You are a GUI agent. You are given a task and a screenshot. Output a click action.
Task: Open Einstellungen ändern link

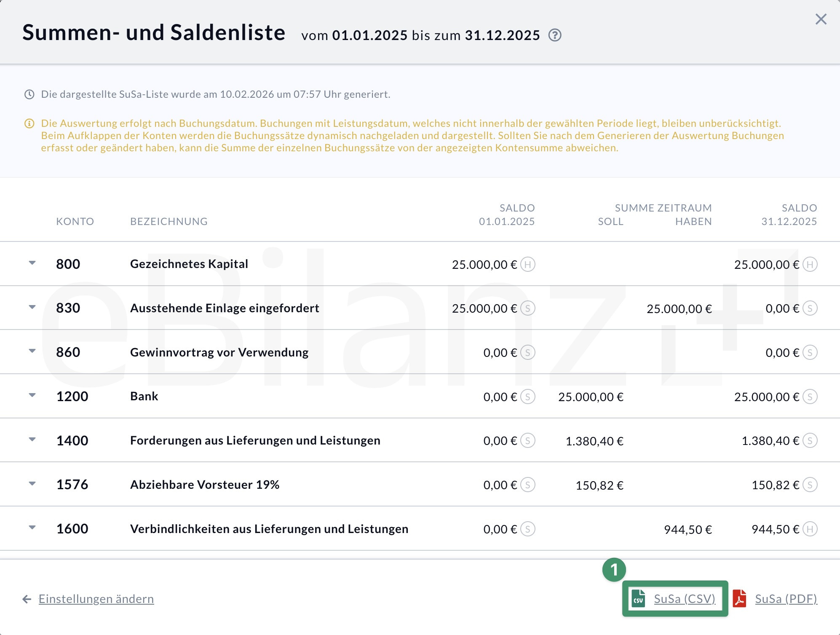(96, 599)
